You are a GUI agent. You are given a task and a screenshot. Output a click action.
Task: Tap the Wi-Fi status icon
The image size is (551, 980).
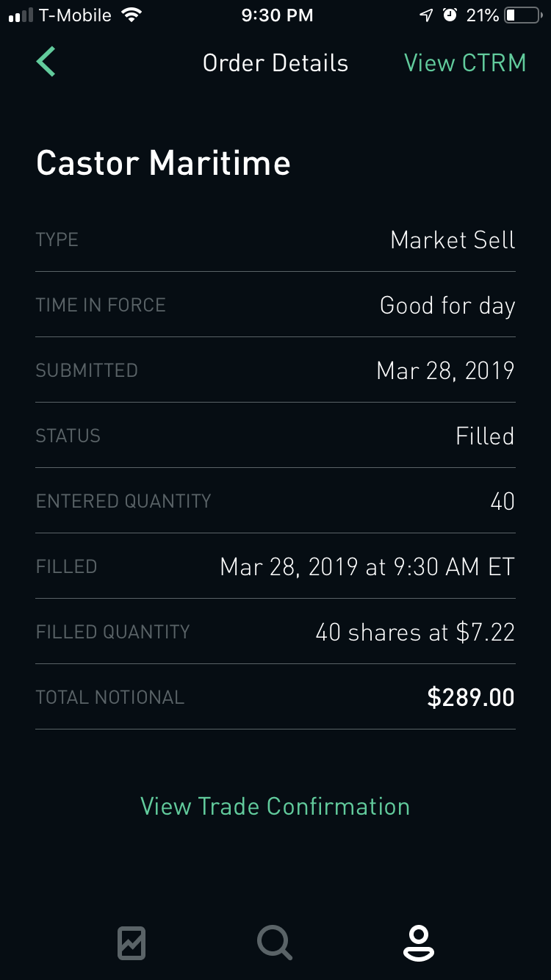click(x=132, y=15)
